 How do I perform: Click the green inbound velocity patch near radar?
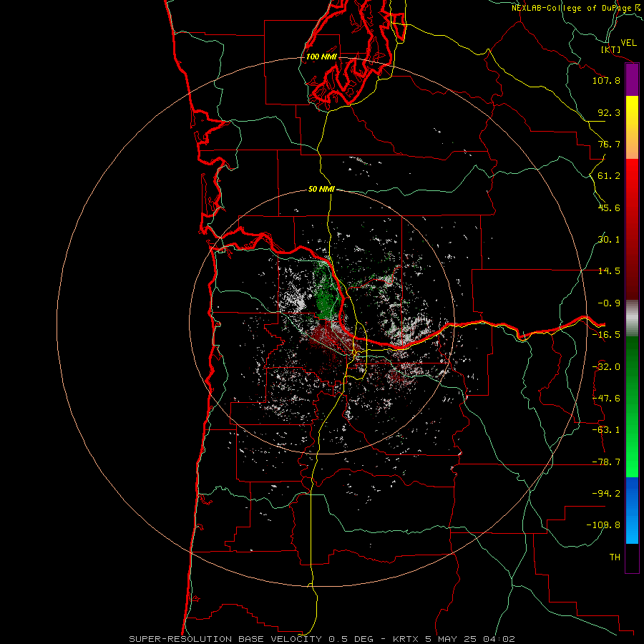pyautogui.click(x=326, y=293)
